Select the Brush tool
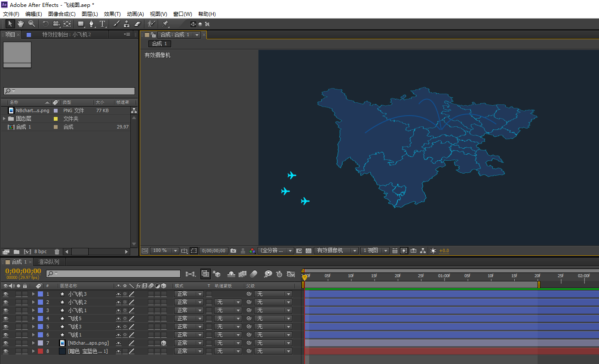Screen dimensions: 599x364 click(116, 24)
